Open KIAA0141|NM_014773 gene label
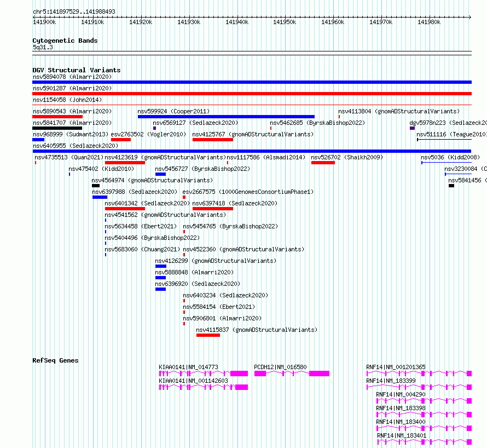The image size is (487, 448). pos(189,367)
